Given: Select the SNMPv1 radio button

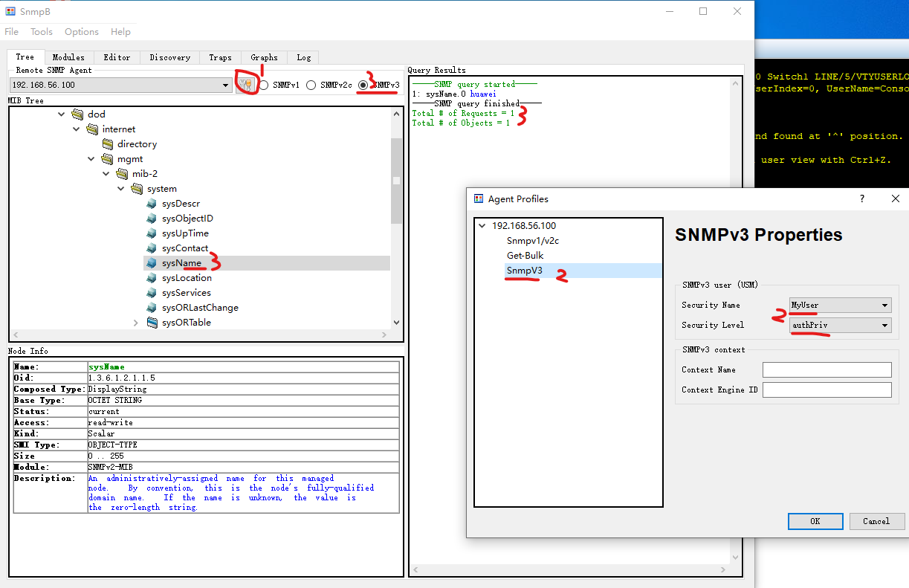Looking at the screenshot, I should click(x=263, y=84).
